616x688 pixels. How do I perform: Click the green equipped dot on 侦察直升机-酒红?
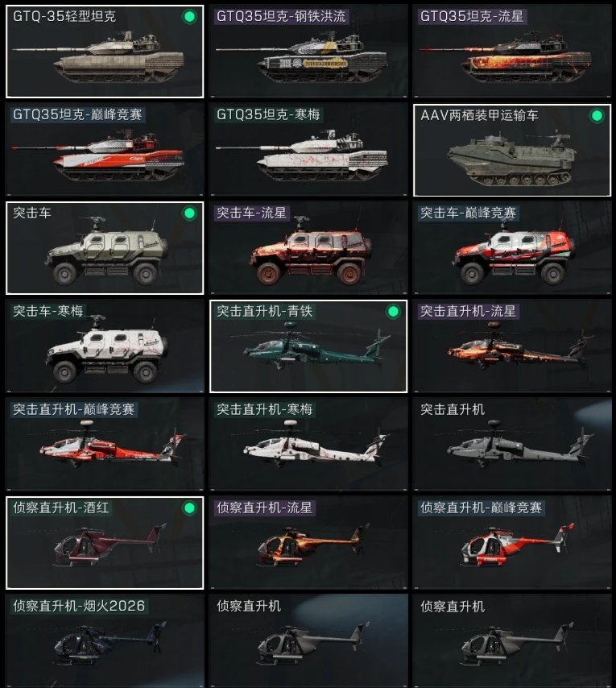pyautogui.click(x=189, y=508)
